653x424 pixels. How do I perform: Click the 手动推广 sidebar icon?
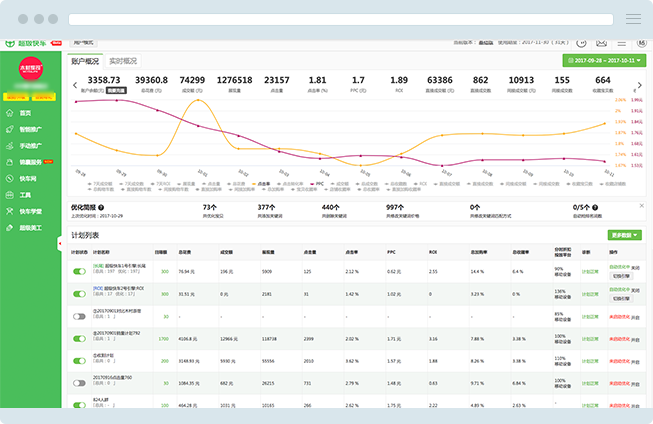tap(9, 146)
